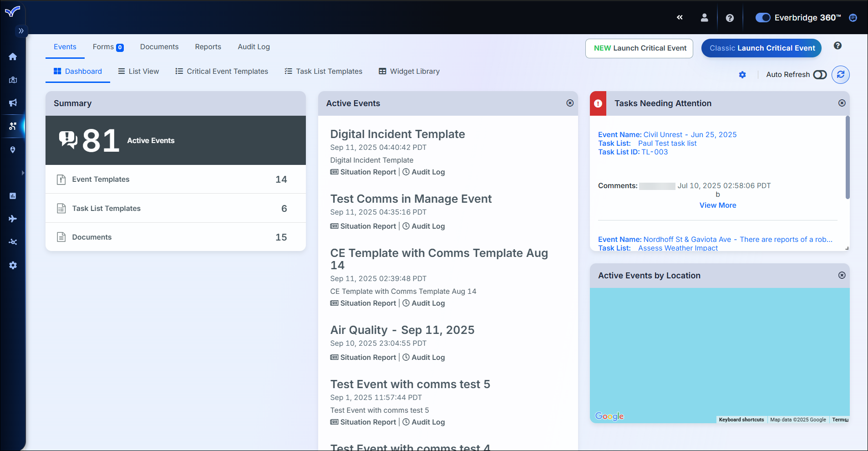Open the megaphone communications icon
This screenshot has height=451, width=868.
pyautogui.click(x=13, y=103)
